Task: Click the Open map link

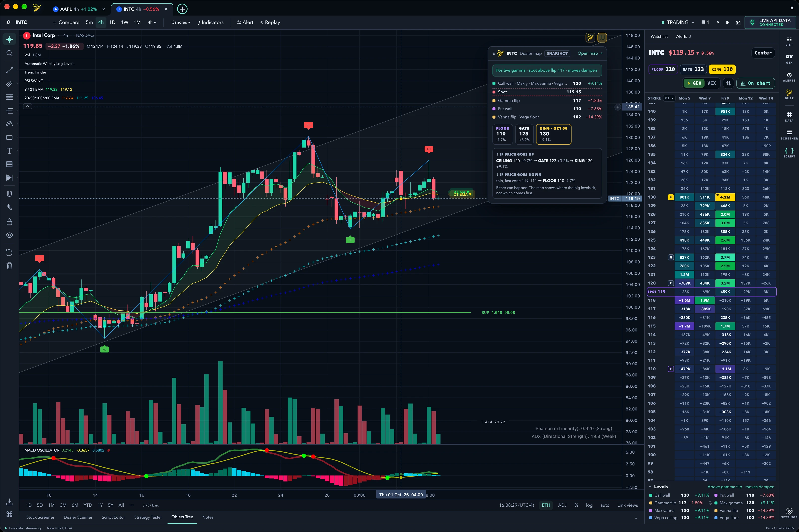Action: 590,53
